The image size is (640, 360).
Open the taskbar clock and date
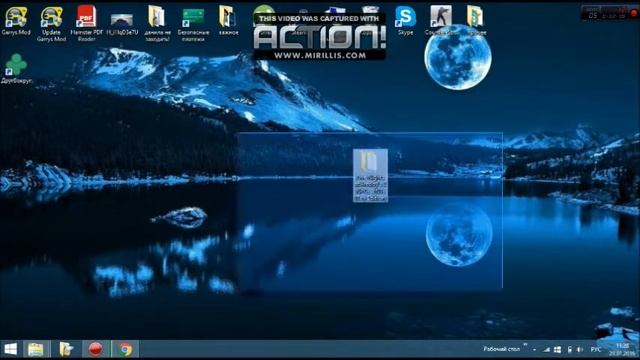click(x=622, y=349)
